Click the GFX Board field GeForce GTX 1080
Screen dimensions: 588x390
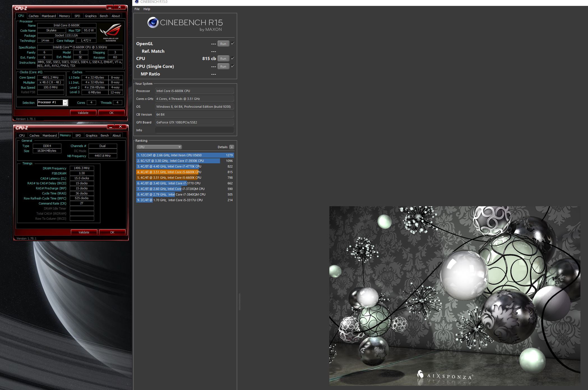coord(194,122)
